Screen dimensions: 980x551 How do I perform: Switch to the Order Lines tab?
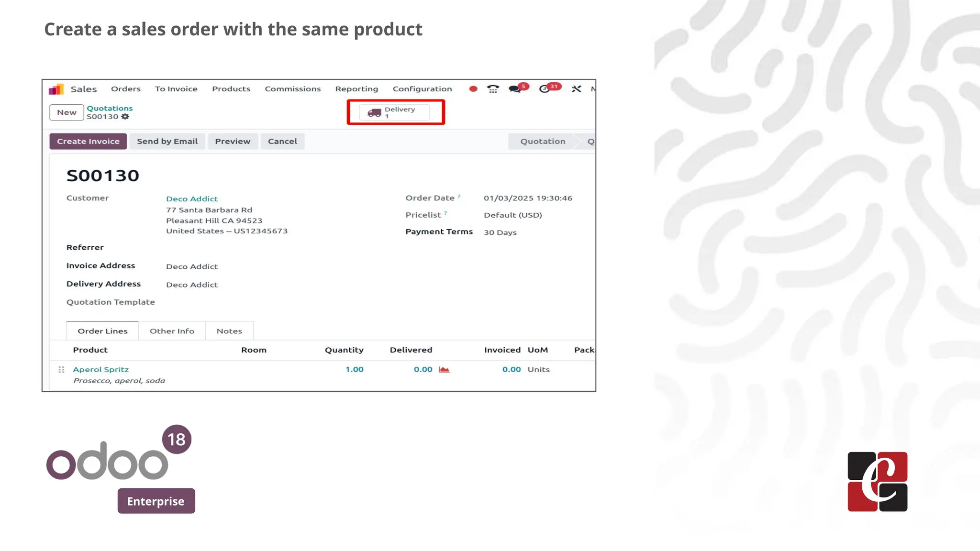point(102,331)
